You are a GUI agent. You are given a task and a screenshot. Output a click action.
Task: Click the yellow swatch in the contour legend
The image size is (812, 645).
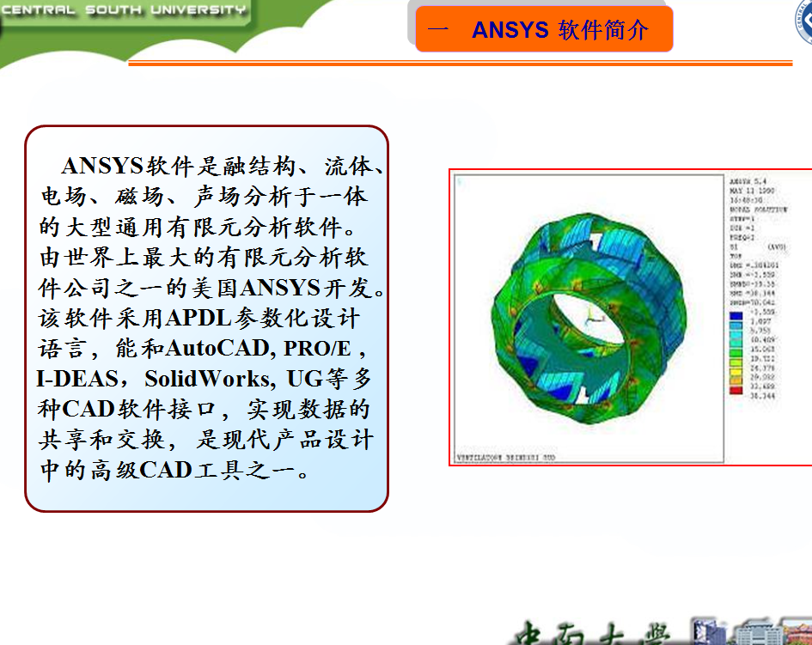click(x=736, y=372)
